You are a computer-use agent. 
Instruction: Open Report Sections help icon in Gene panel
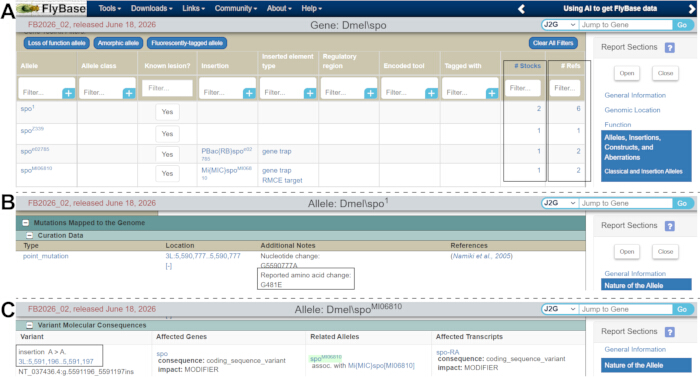point(670,47)
